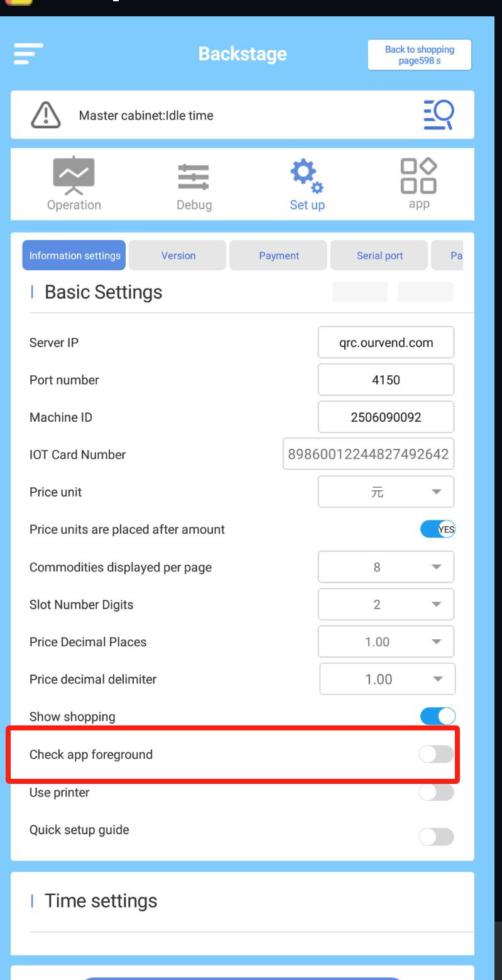Open the Slot Number Digits dropdown
This screenshot has width=502, height=980.
click(x=386, y=605)
